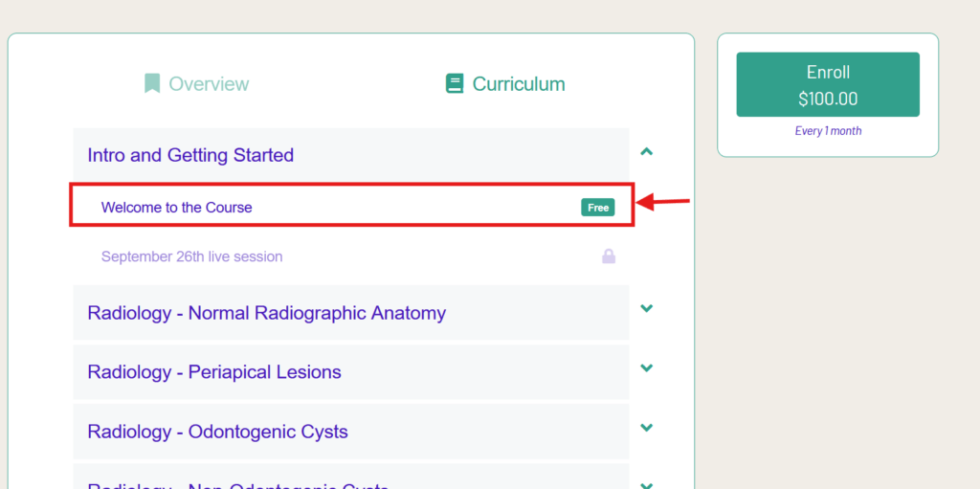Click the lock icon on September 26th session
This screenshot has width=980, height=489.
click(609, 256)
